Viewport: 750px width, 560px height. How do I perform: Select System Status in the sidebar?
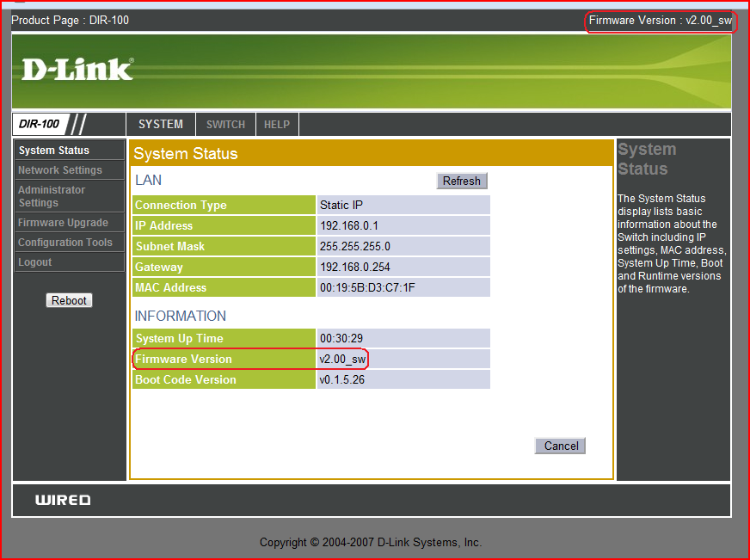tap(54, 151)
